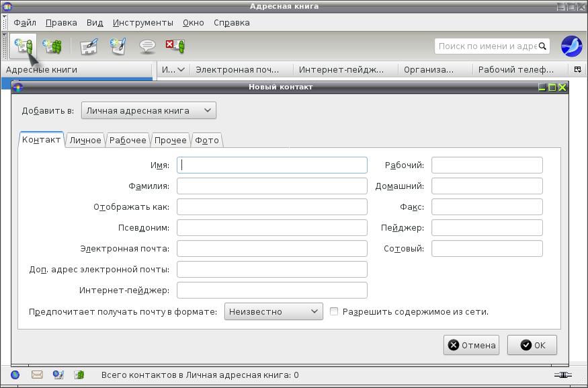Enable the allow remote content checkbox
This screenshot has width=588, height=388.
coord(334,311)
